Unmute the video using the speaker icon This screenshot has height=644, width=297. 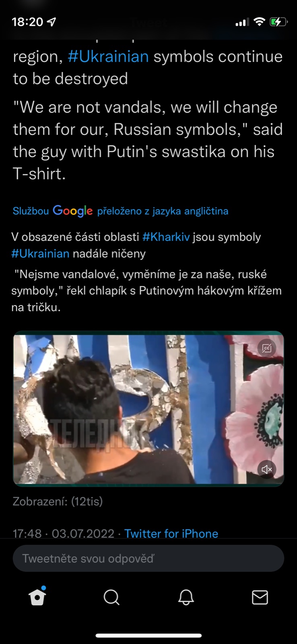(267, 469)
